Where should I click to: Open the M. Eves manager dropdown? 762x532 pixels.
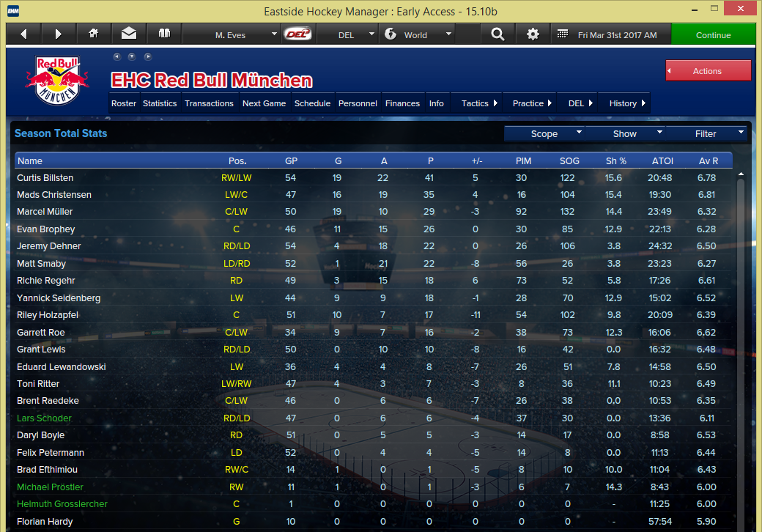232,34
